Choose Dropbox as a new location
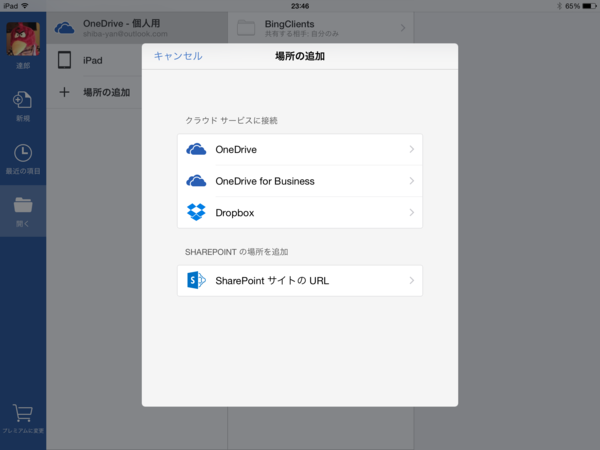Viewport: 600px width, 450px height. pos(300,212)
